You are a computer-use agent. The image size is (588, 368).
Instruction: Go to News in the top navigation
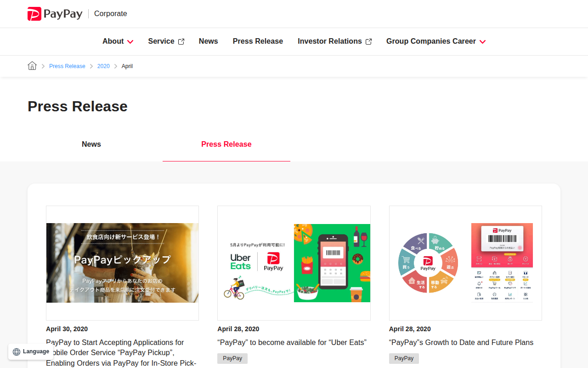point(209,41)
